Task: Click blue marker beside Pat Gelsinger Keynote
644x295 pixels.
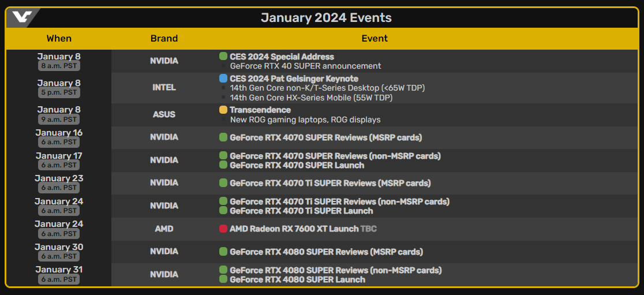Action: click(223, 79)
